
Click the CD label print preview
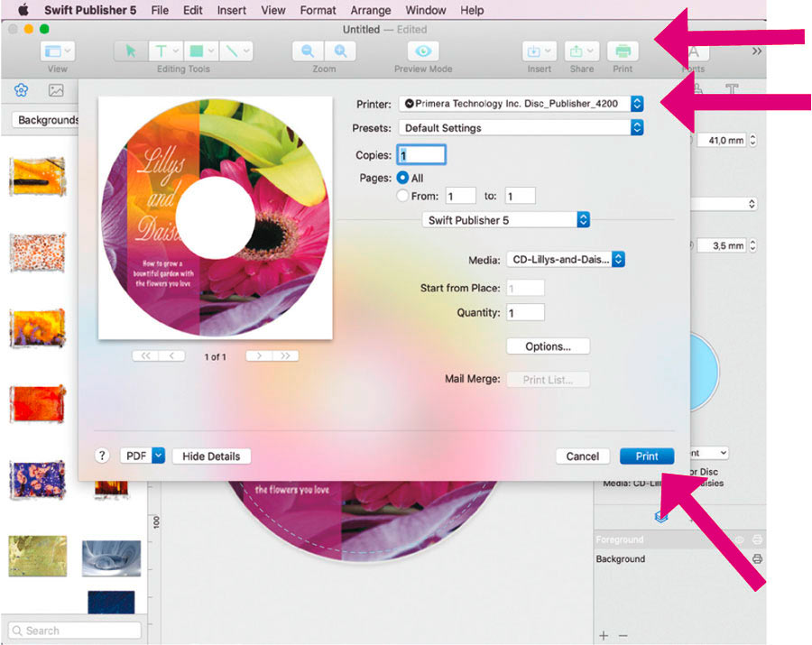click(216, 218)
